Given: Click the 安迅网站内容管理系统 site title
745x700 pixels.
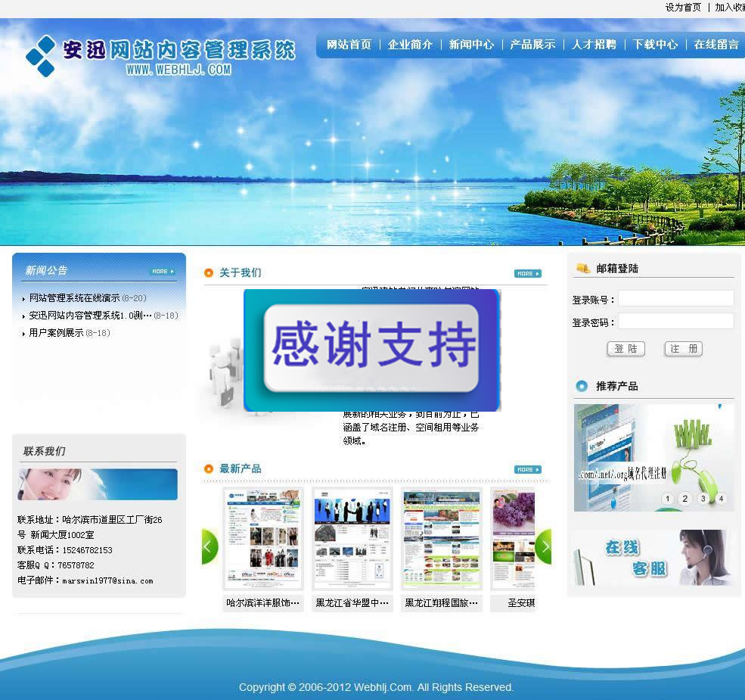Looking at the screenshot, I should pos(179,50).
